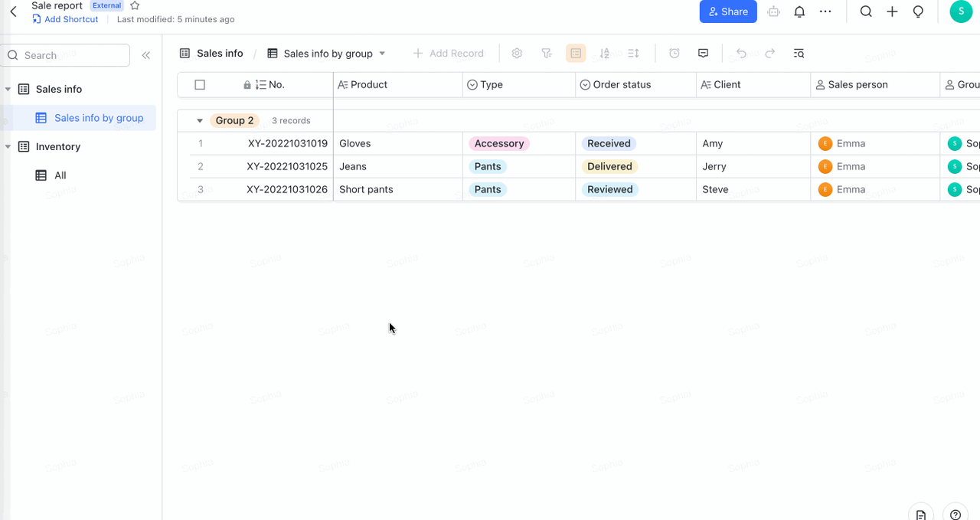The image size is (980, 520).
Task: Open the Sales info by group view dropdown
Action: pos(382,54)
